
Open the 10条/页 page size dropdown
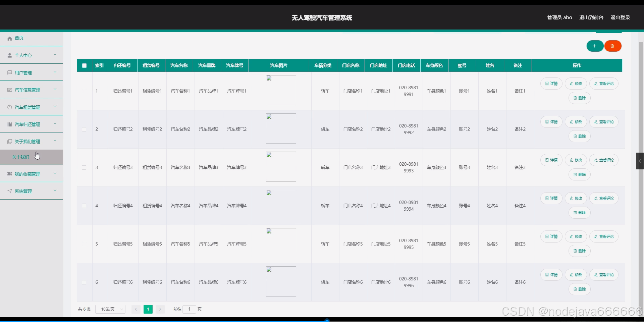[x=110, y=309]
